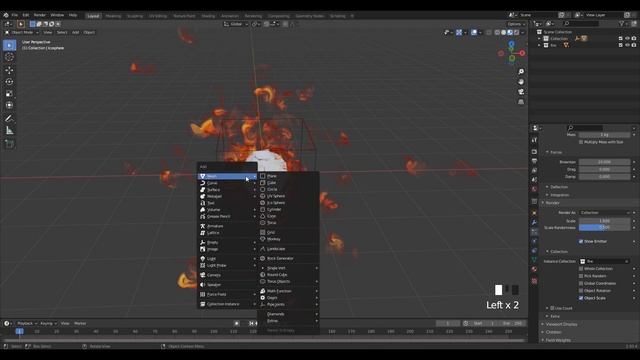The image size is (640, 360).
Task: Select the Scale tool in the left toolbar
Action: tap(9, 93)
